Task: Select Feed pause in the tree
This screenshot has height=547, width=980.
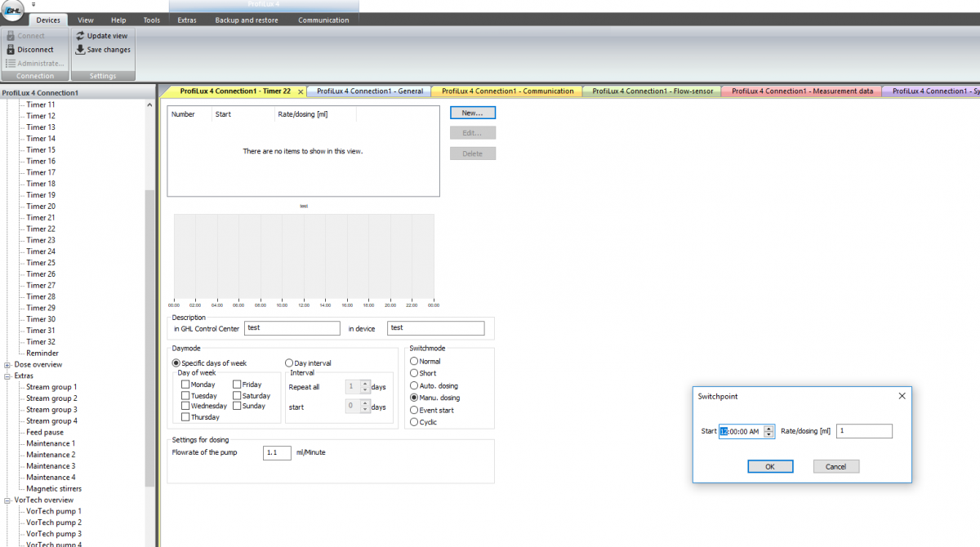Action: click(x=45, y=432)
